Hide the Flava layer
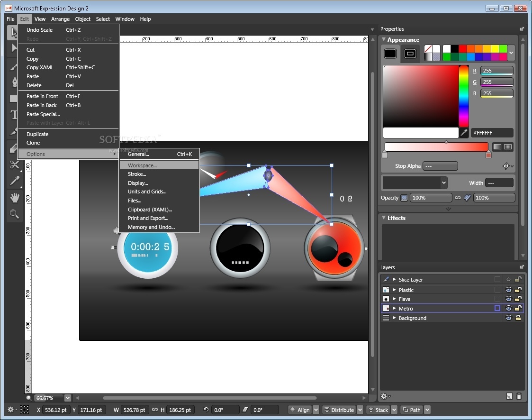This screenshot has height=420, width=532. tap(508, 299)
